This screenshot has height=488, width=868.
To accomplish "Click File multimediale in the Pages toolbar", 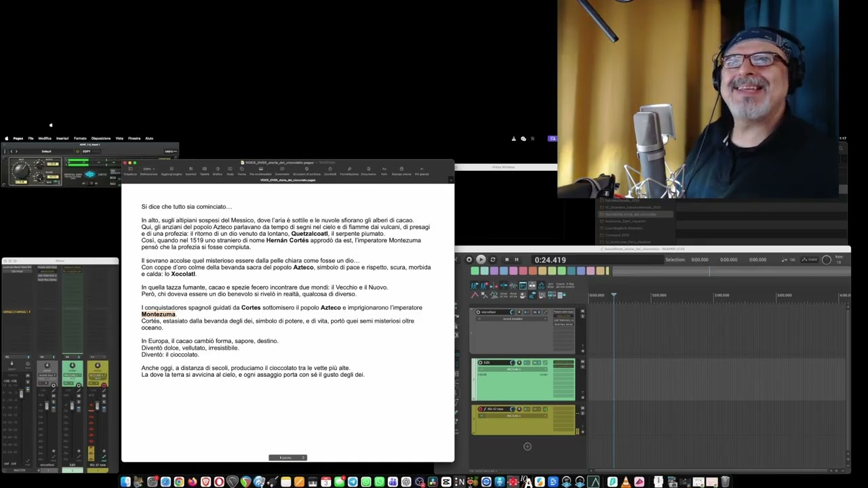I will click(260, 171).
